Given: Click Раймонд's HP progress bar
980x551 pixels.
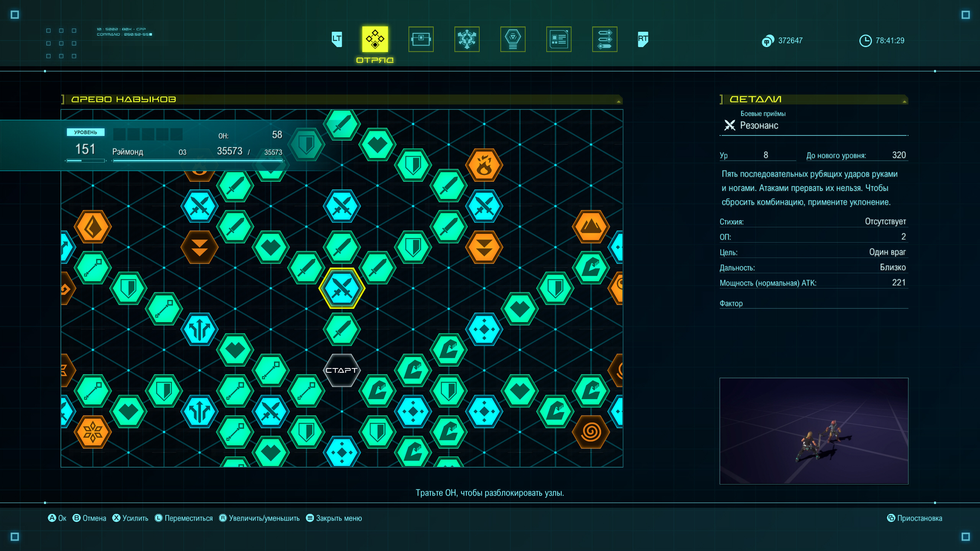Looking at the screenshot, I should click(198, 161).
